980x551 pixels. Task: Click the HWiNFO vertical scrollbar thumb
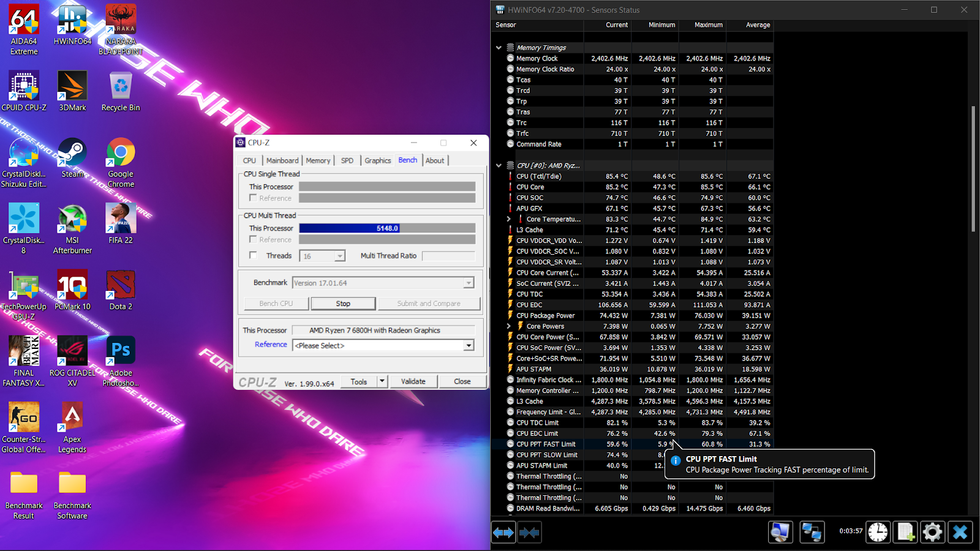(x=973, y=169)
